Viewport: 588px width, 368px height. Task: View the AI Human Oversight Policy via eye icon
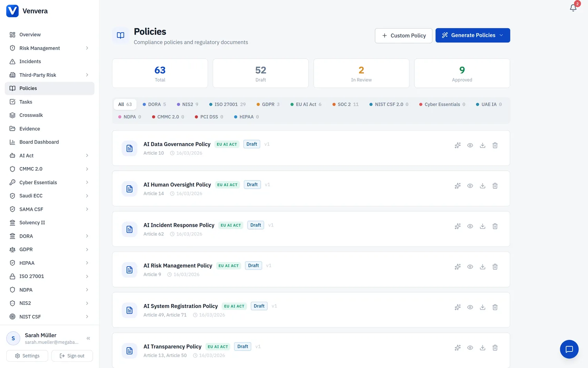pyautogui.click(x=470, y=186)
